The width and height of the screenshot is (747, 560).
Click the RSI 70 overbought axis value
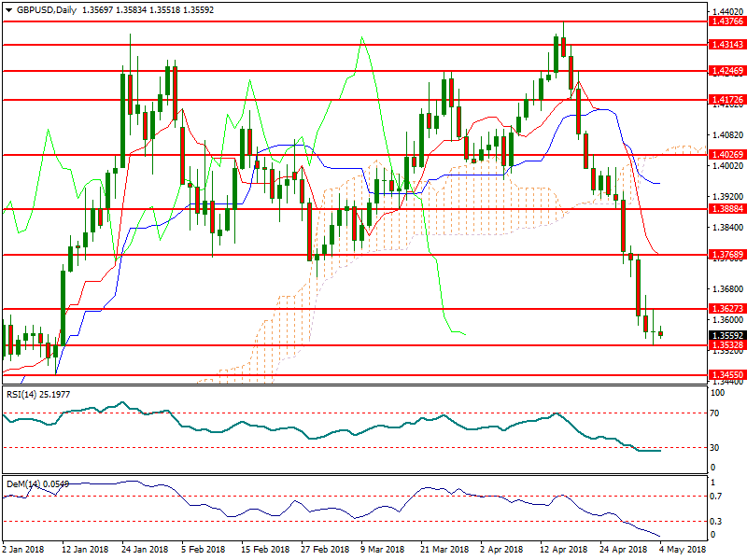tap(715, 413)
